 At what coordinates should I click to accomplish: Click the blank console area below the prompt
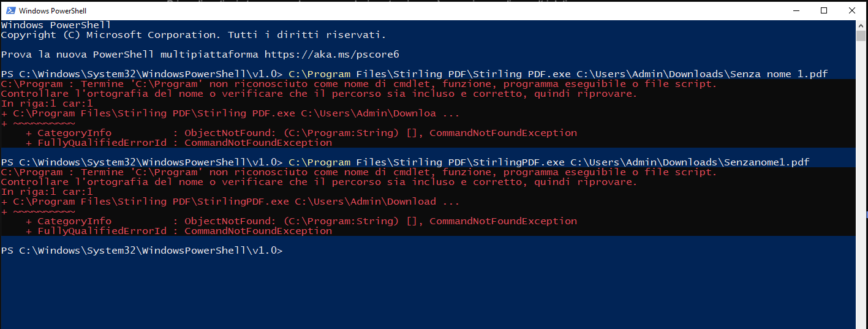tap(428, 291)
